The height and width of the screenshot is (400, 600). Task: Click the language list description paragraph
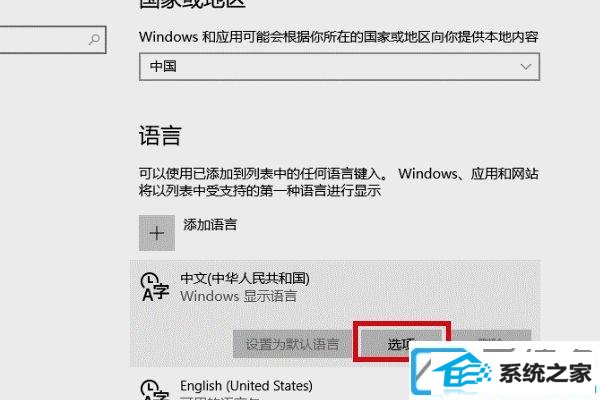[x=339, y=182]
